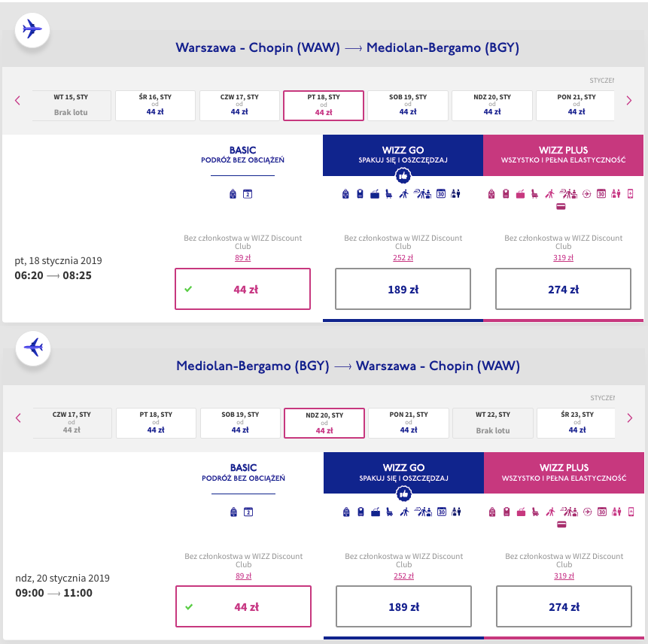This screenshot has height=644, width=648.
Task: Switch return date to ŚR 23, STY
Action: (577, 423)
